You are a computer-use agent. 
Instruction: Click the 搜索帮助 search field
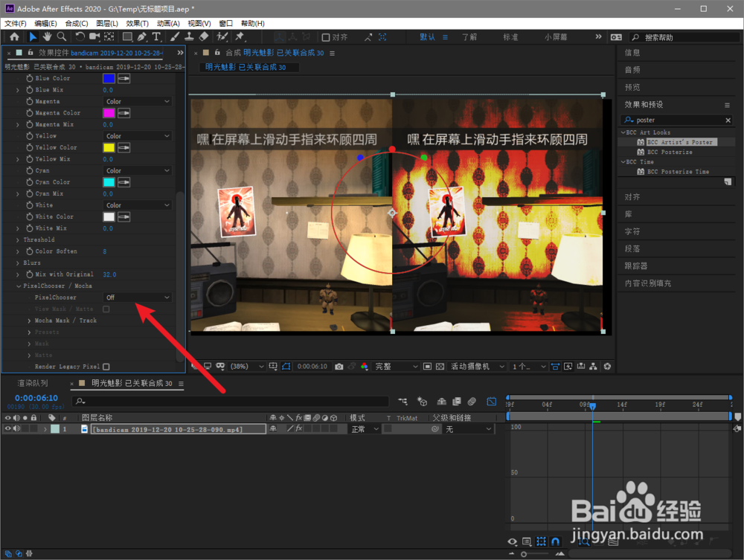coord(685,37)
